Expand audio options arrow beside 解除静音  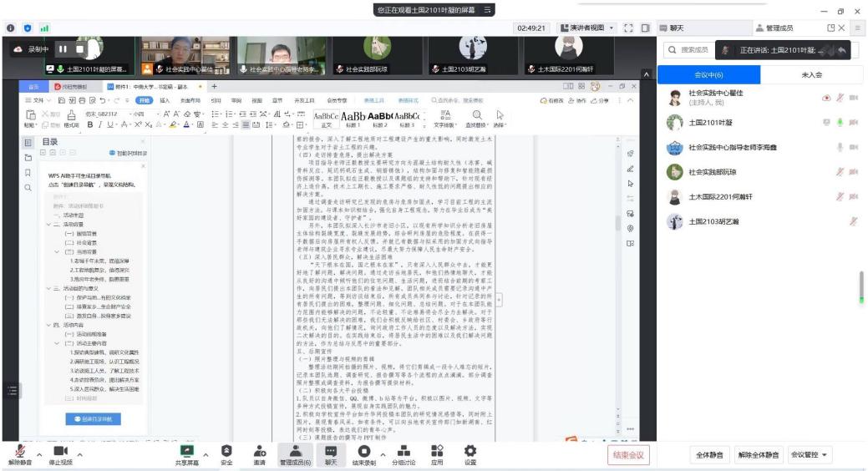[40, 454]
